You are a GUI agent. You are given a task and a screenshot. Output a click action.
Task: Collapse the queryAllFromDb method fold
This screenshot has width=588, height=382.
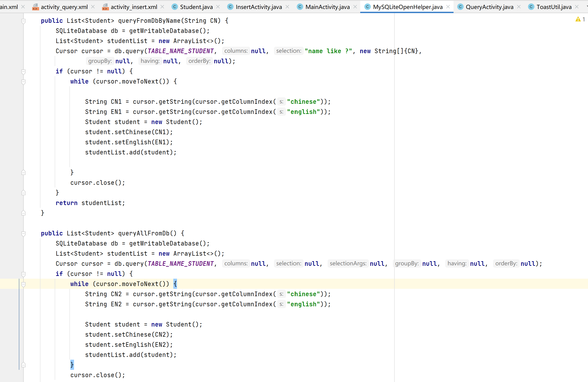(23, 234)
